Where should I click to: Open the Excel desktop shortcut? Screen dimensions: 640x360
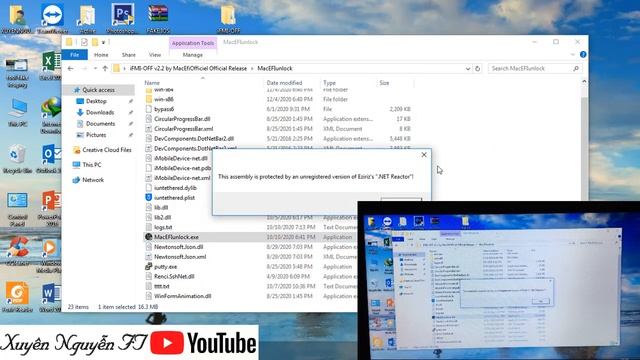pos(50,65)
